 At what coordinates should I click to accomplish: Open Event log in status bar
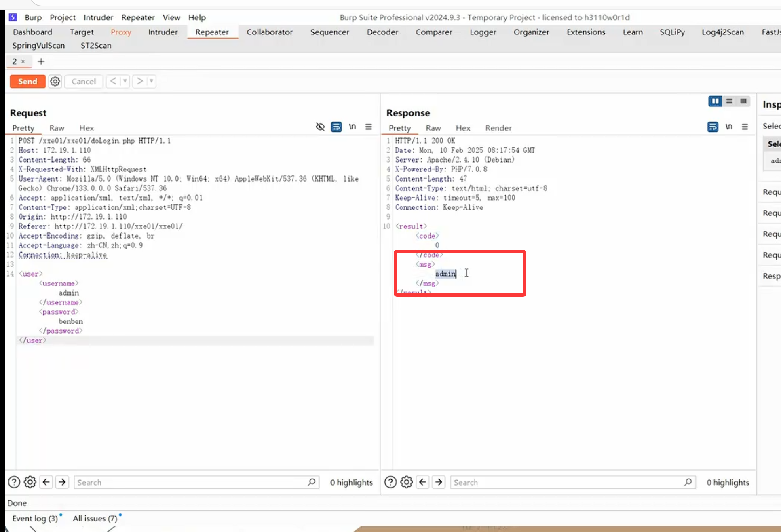(35, 518)
